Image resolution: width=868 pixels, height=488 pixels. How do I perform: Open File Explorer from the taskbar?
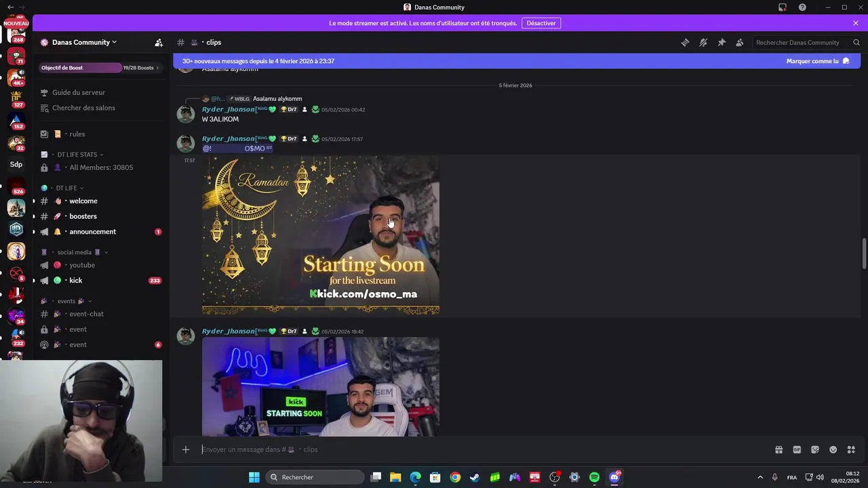(x=395, y=477)
